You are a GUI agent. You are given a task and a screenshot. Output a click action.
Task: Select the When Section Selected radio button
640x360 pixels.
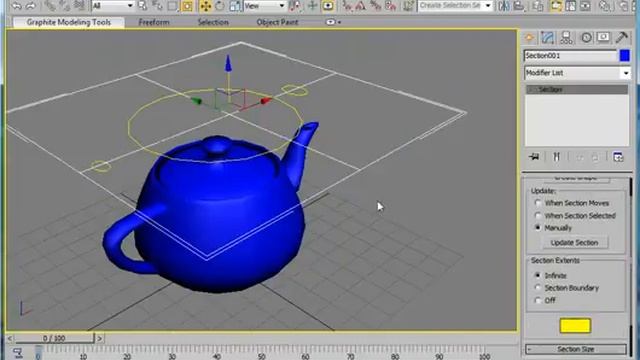click(x=538, y=216)
